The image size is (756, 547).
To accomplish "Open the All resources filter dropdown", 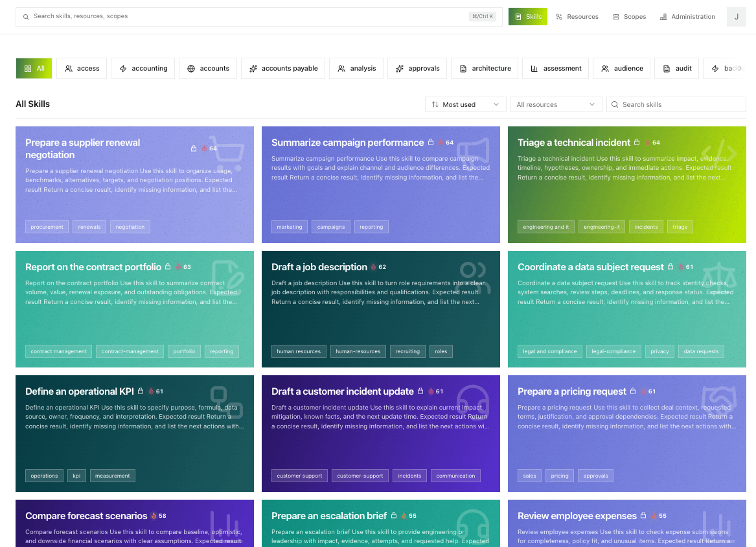I will click(x=556, y=105).
